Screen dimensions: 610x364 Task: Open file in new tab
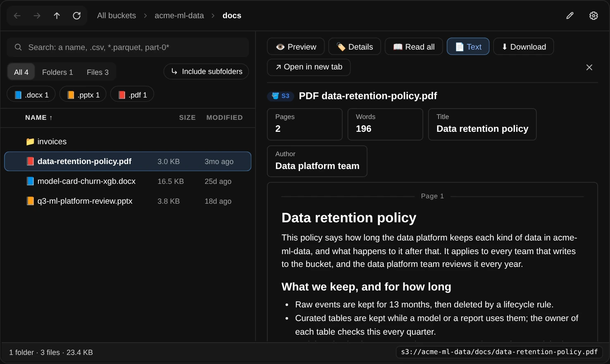[309, 67]
